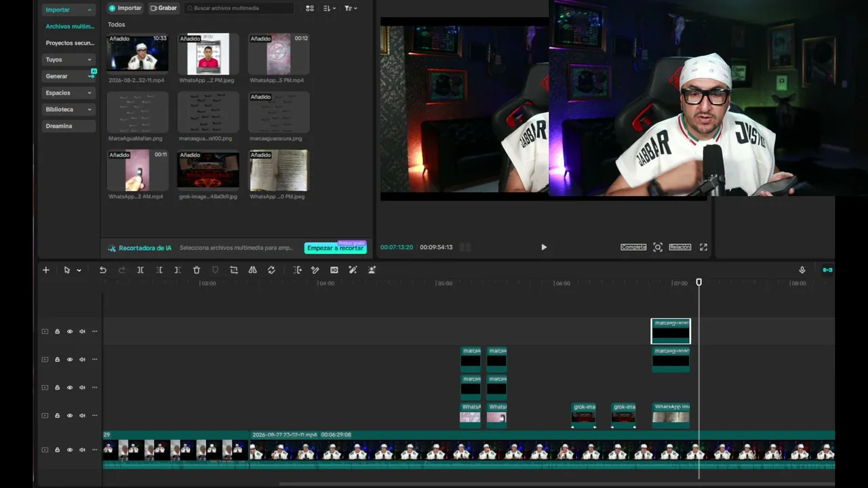Split the clip at the playhead
868x488 pixels.
click(x=140, y=270)
